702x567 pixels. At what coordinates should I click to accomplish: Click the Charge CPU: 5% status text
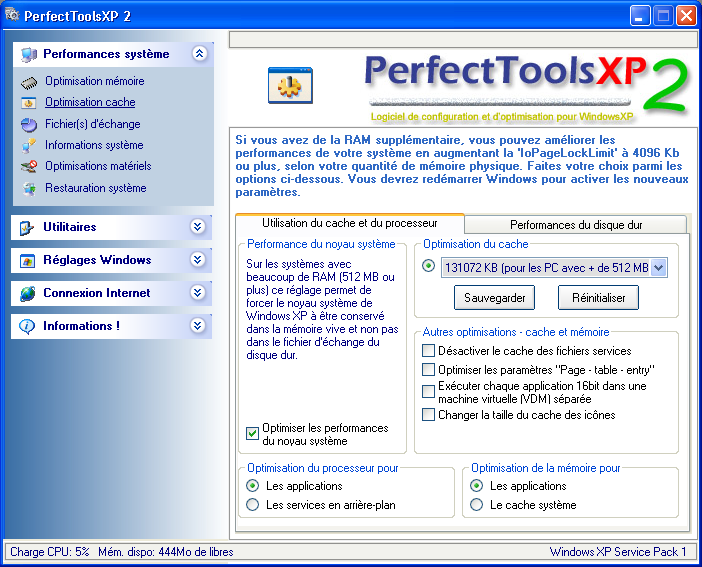pyautogui.click(x=50, y=552)
